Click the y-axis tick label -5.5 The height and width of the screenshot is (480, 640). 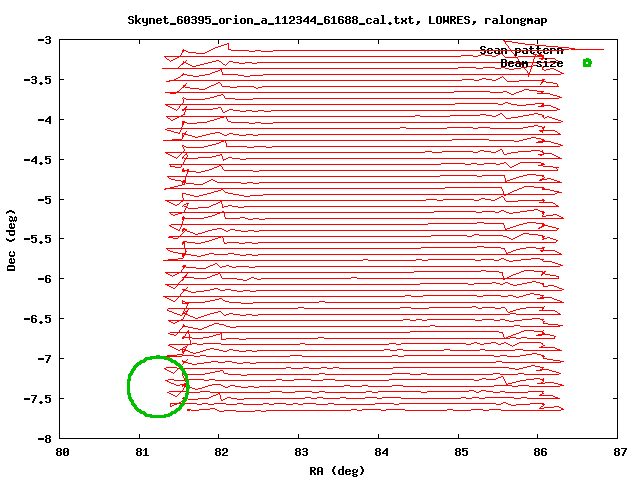point(38,239)
